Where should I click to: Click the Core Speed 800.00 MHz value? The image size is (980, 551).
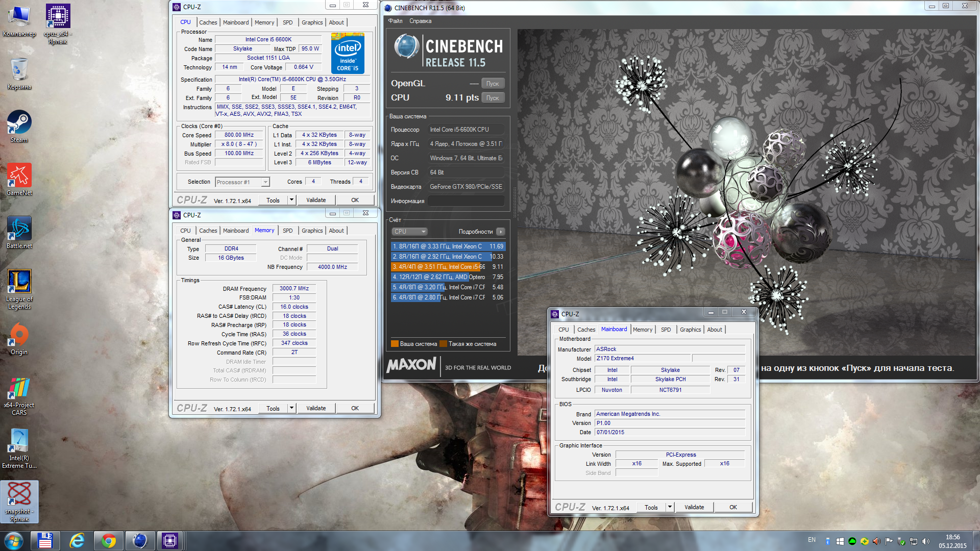coord(239,135)
